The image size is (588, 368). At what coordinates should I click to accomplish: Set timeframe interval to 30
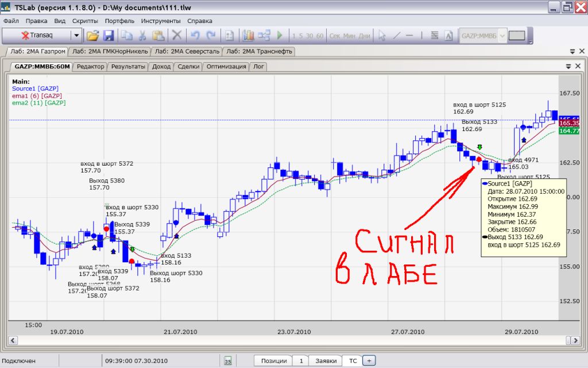coord(310,36)
